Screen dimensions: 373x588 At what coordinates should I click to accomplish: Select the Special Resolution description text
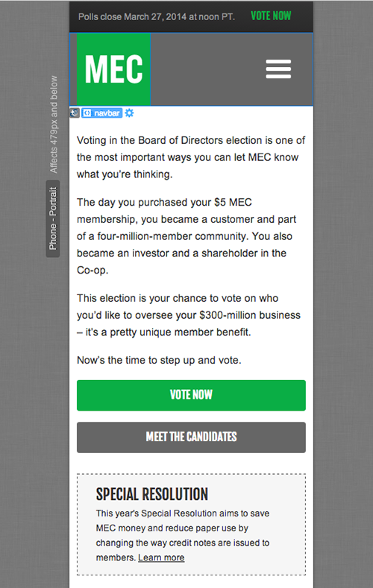[x=183, y=536]
